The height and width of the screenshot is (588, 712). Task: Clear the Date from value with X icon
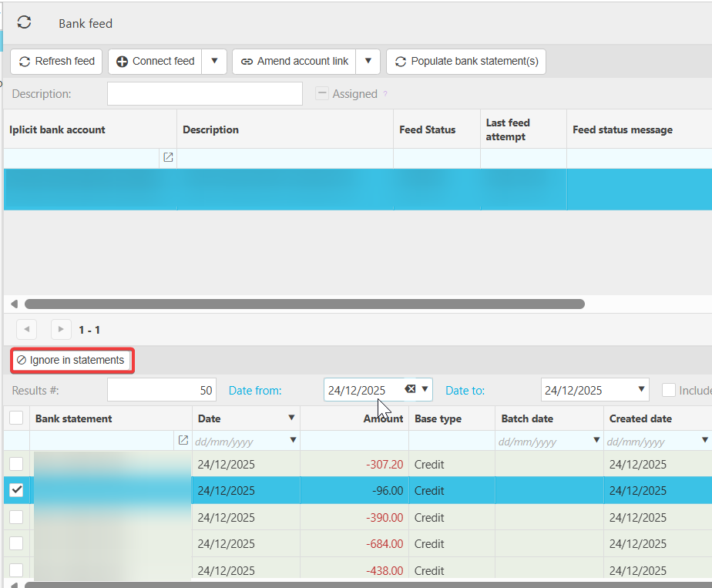tap(410, 388)
